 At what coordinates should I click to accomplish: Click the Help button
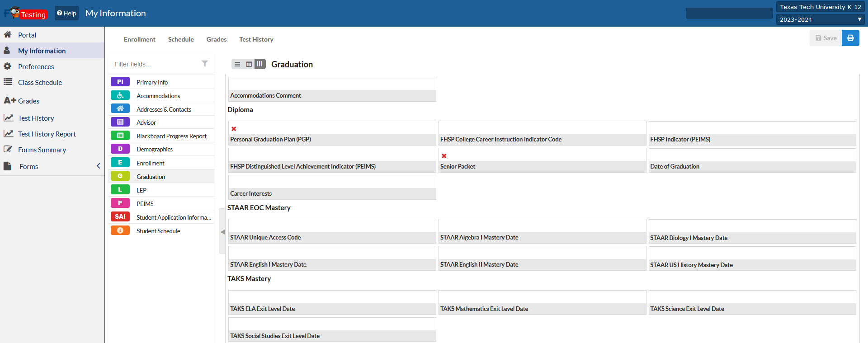click(66, 13)
